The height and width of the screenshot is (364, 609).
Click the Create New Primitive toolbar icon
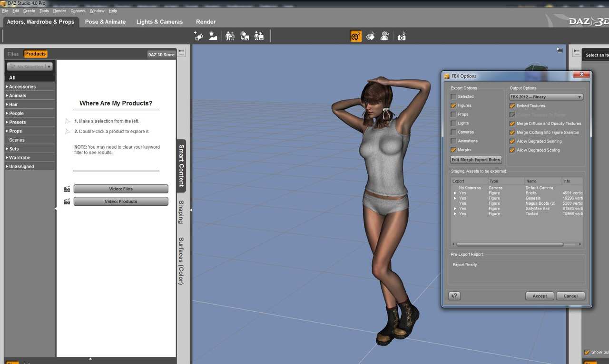199,36
